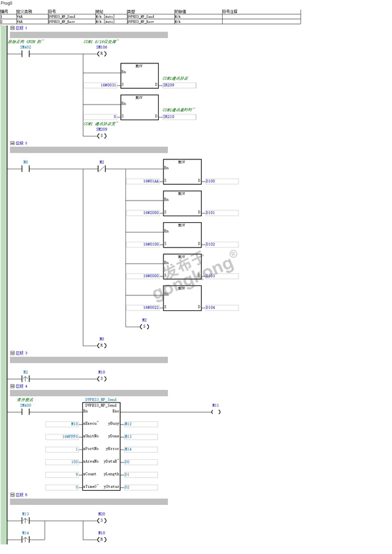Select the M2 normally closed contact
392x554 pixels.
[x=102, y=169]
